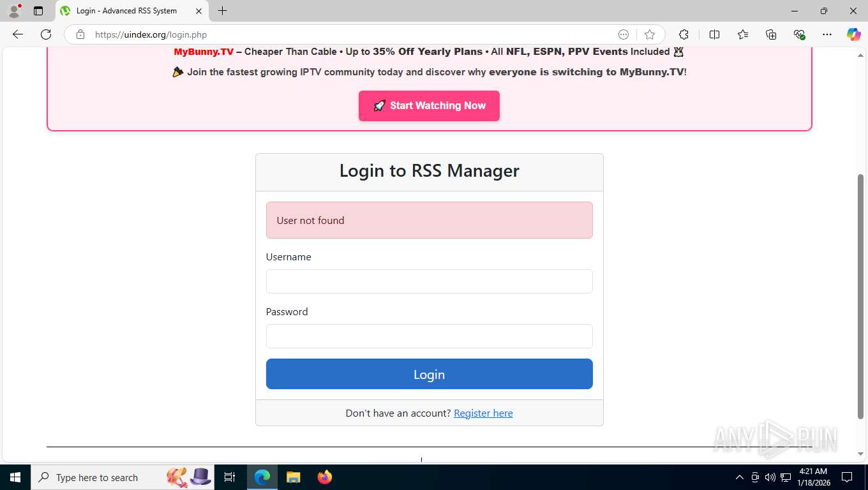This screenshot has width=868, height=490.
Task: Open browser collections icon
Action: click(x=771, y=34)
